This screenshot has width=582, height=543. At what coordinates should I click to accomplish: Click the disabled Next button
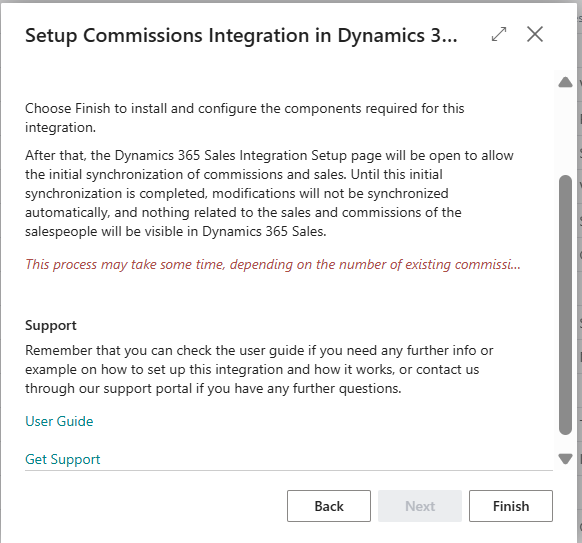420,506
